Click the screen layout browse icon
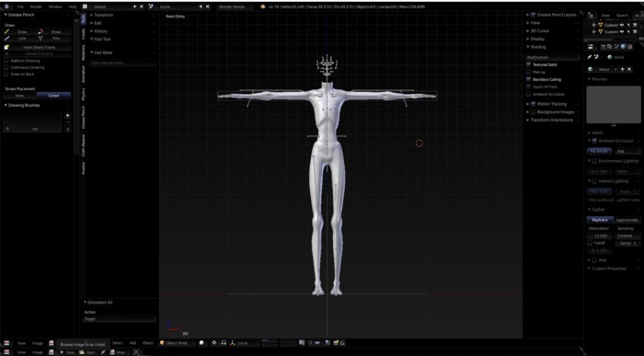This screenshot has height=356, width=644. tap(85, 6)
